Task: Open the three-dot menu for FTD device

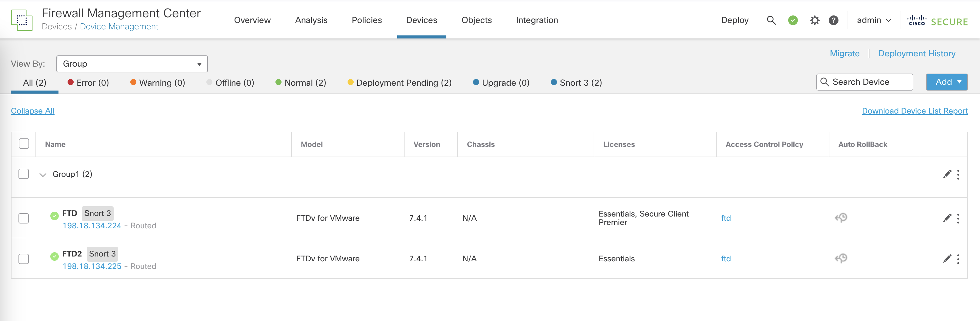Action: [958, 218]
